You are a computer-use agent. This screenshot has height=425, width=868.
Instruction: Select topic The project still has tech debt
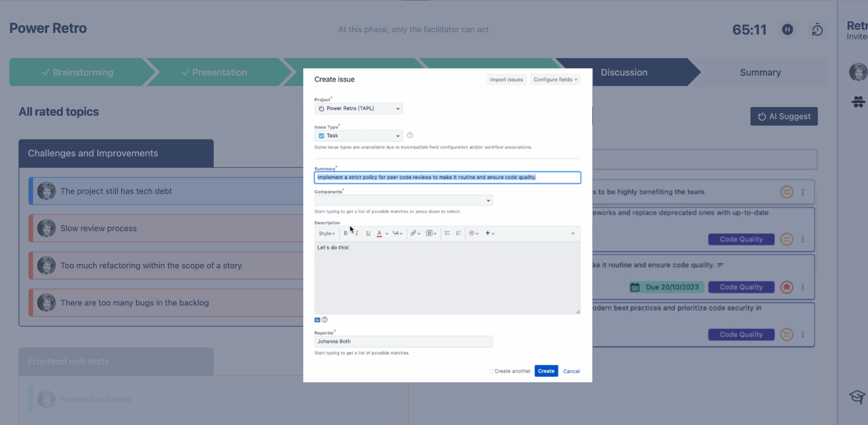pos(166,191)
